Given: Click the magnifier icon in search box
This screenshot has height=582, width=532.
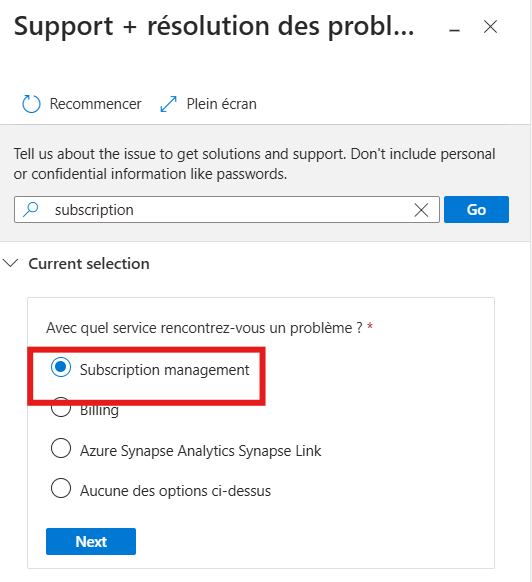Looking at the screenshot, I should 31,210.
